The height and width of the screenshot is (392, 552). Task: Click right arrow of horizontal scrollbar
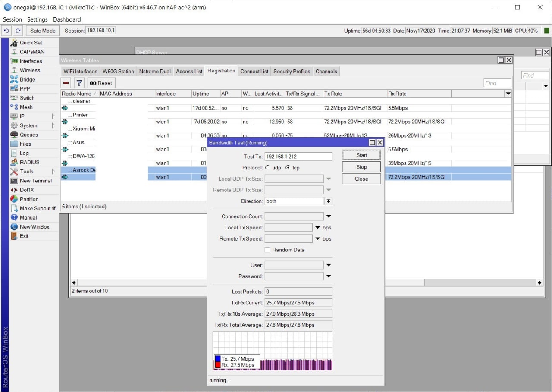[x=539, y=282]
